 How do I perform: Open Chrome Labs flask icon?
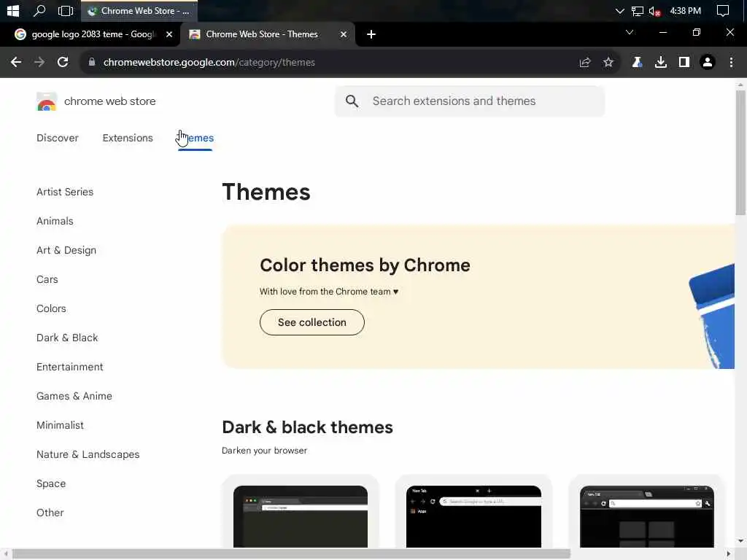click(637, 63)
